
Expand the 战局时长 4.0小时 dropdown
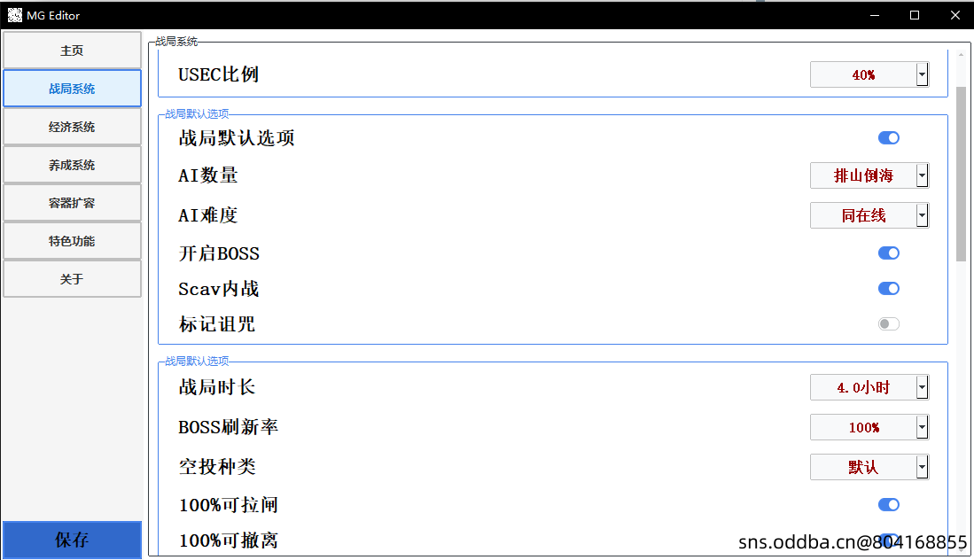point(869,387)
